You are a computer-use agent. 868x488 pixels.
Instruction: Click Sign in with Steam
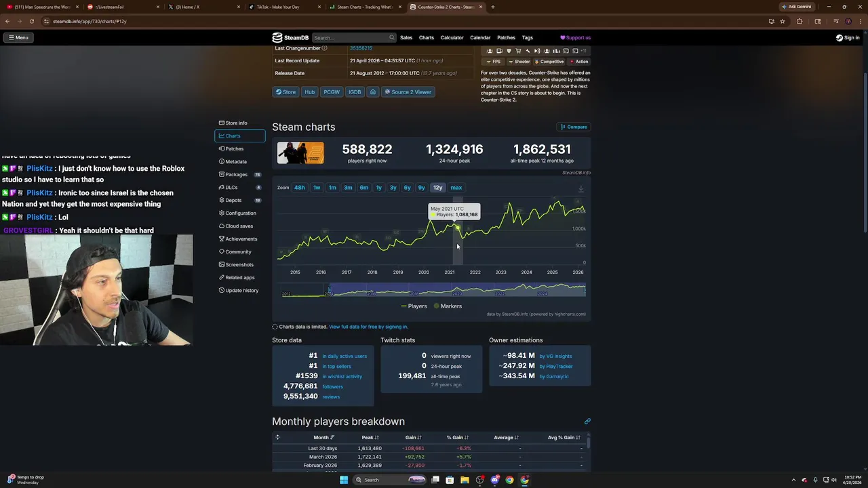(x=848, y=38)
